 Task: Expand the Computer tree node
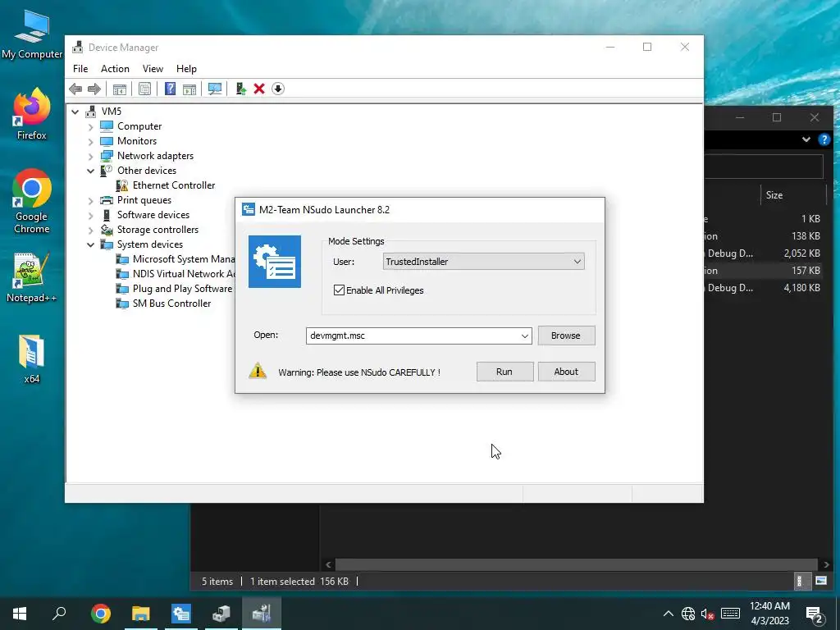[90, 127]
